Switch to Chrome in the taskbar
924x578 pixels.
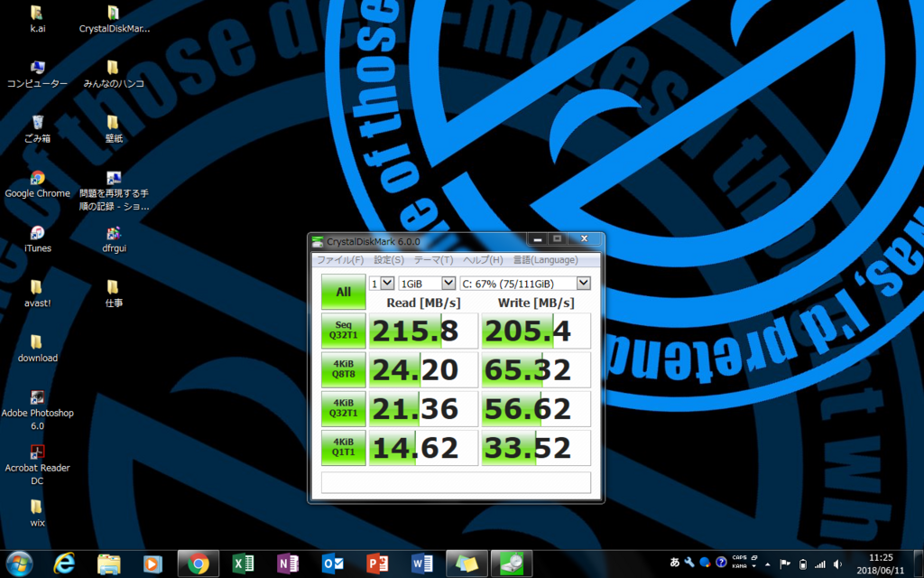coord(198,564)
